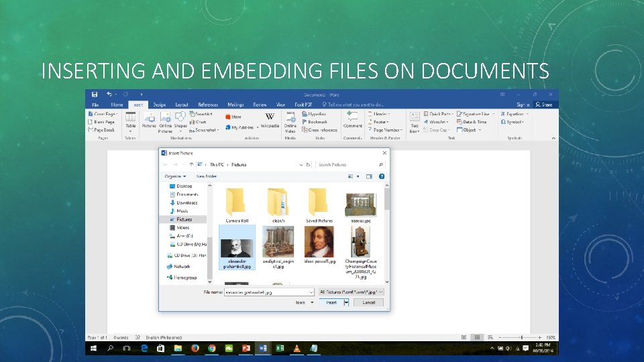Open Chrome from the taskbar
The height and width of the screenshot is (362, 644).
pos(212,348)
